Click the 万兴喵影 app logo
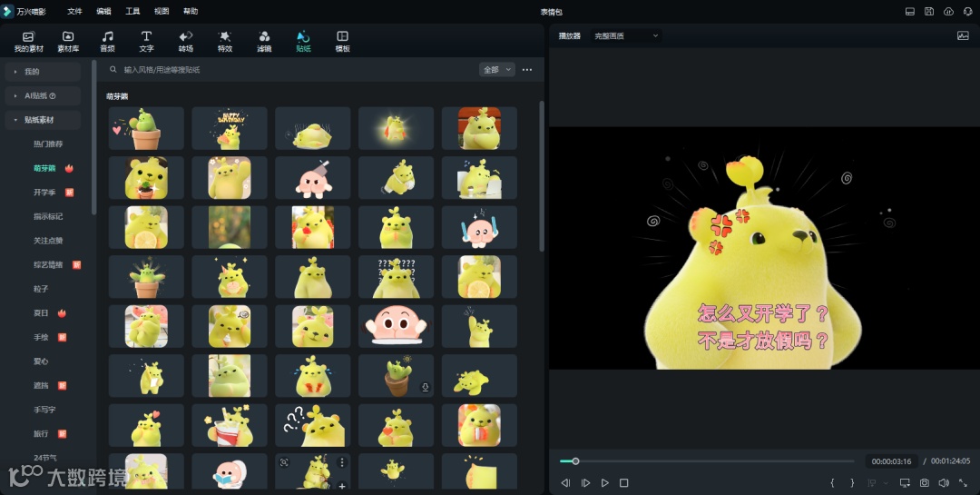 pyautogui.click(x=7, y=11)
